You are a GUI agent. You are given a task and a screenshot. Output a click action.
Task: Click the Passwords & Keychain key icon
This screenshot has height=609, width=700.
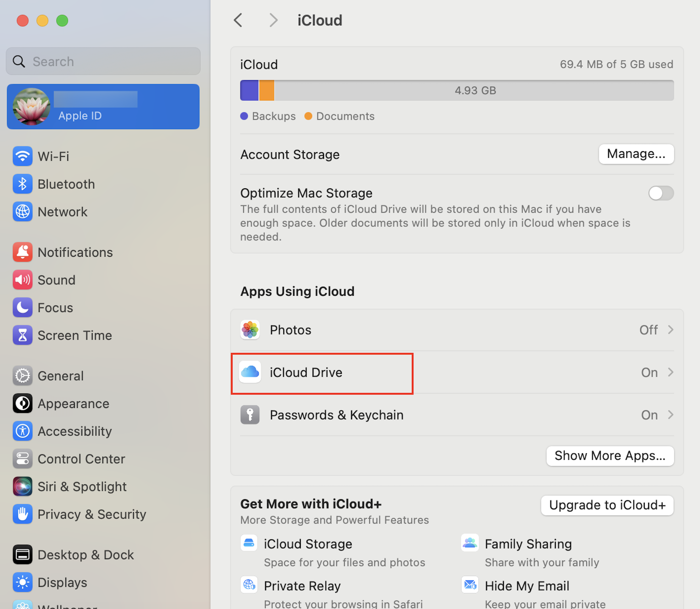click(250, 415)
